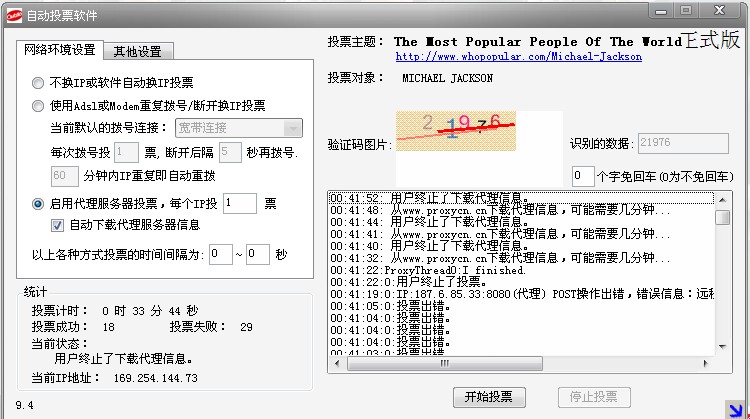
Task: Click the log vertical scrollbar thumb
Action: coord(722,217)
